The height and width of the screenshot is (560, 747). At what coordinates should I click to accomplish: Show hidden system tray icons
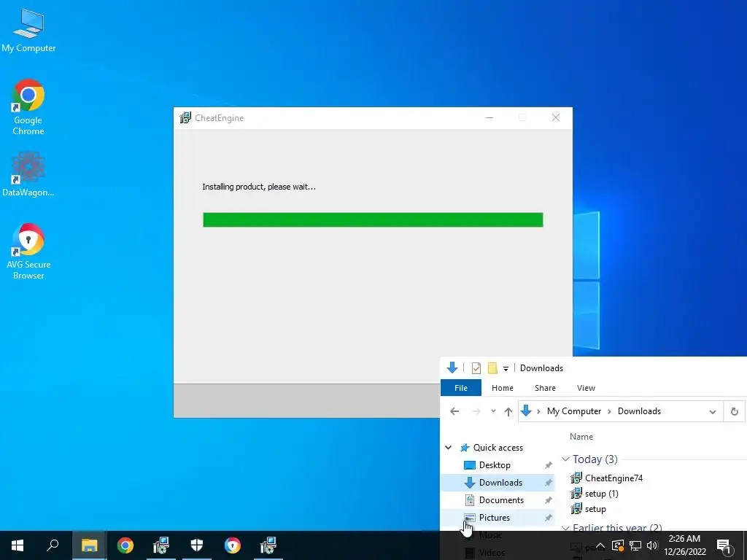[600, 545]
